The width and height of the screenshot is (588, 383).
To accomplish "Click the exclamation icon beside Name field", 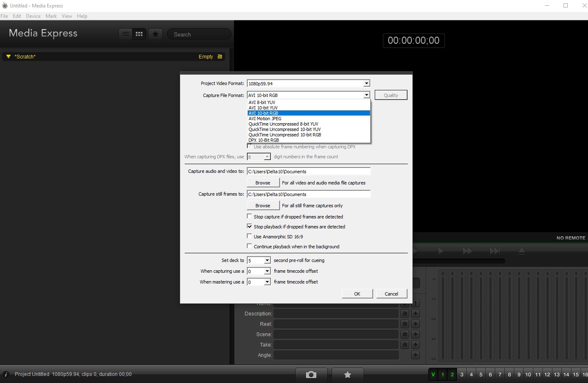I will [x=415, y=304].
